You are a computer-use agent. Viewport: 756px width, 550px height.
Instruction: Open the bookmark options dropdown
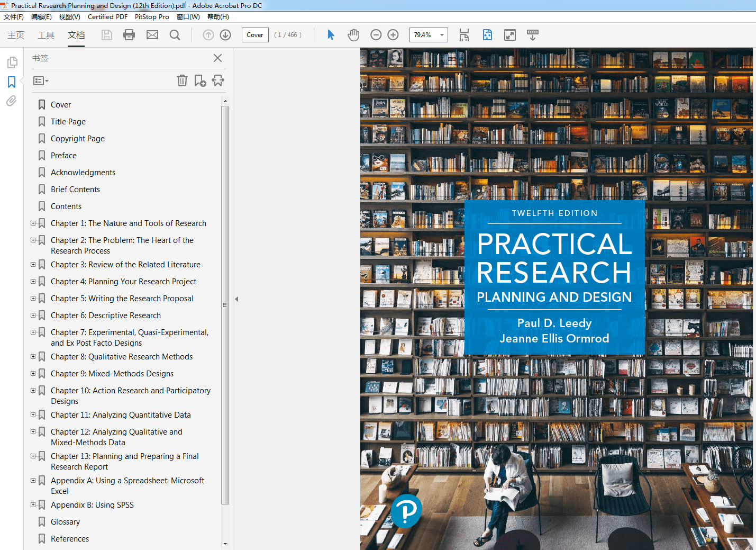click(x=40, y=80)
